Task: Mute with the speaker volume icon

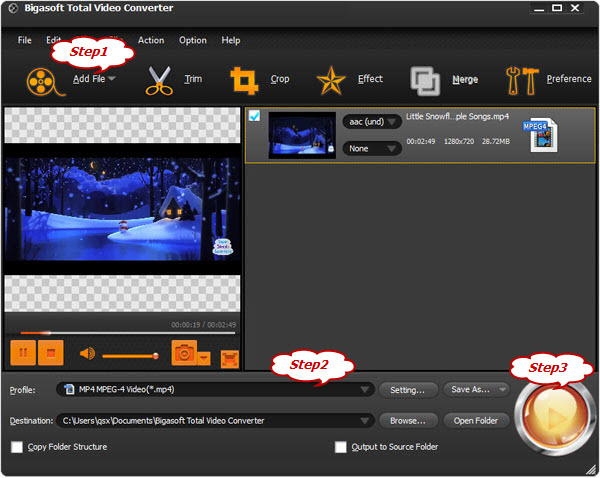Action: [x=87, y=354]
